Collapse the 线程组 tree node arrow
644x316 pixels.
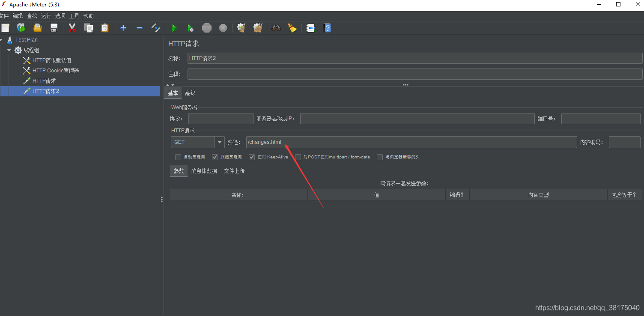click(x=9, y=50)
